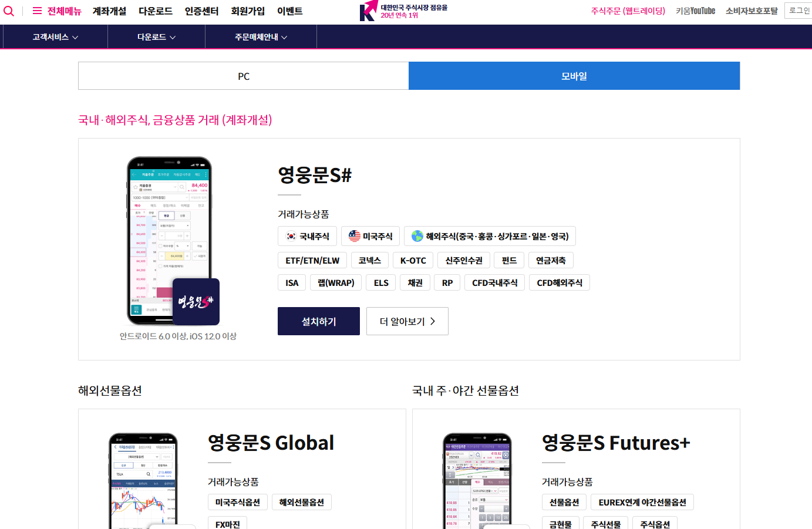Click the 국내 주·야간 선물옵션 heading
Viewport: 812px width, 529px height.
tap(466, 390)
